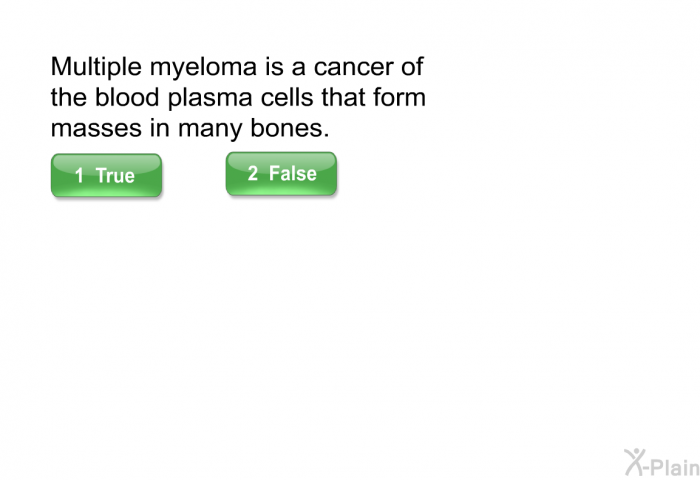This screenshot has width=700, height=480.
Task: Click the "Plain" text in the watermark
Action: coord(675,467)
